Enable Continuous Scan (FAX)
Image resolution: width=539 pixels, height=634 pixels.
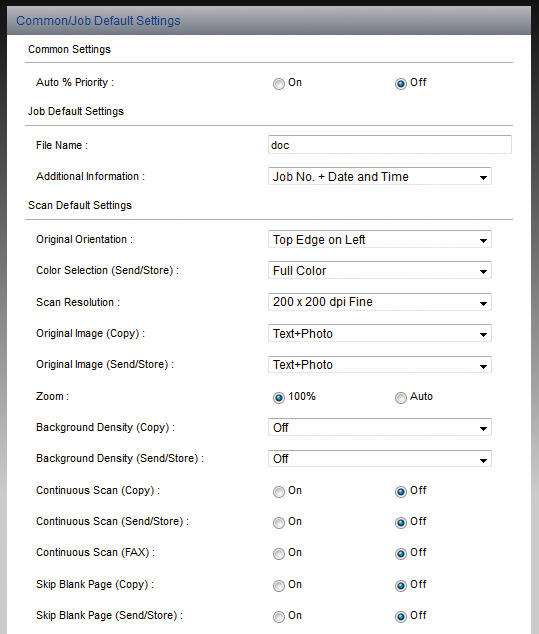pos(279,554)
